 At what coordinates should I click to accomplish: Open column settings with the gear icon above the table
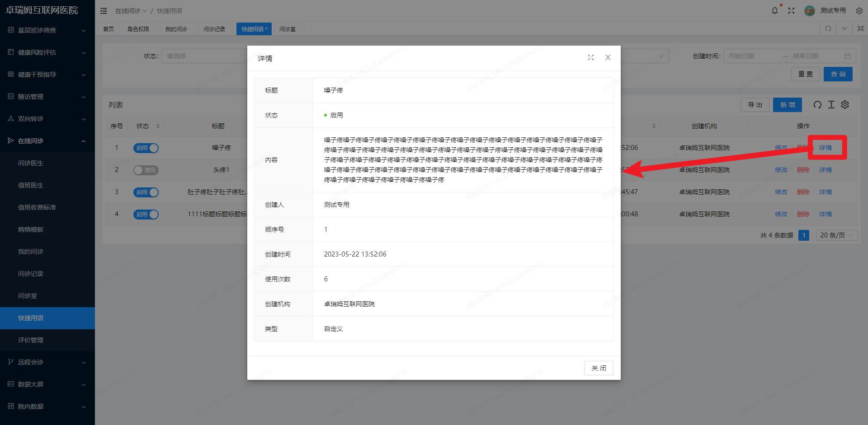click(x=845, y=104)
